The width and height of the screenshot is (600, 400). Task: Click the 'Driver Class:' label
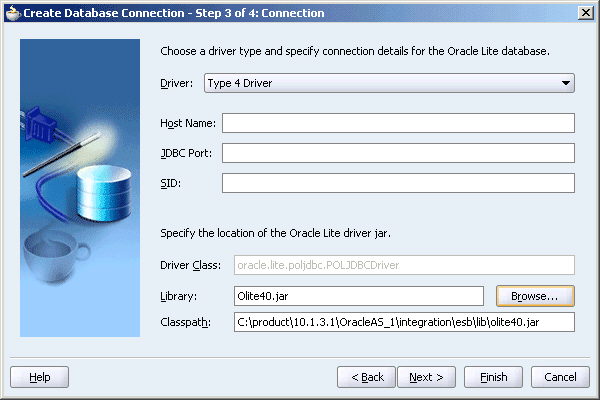[x=191, y=265]
